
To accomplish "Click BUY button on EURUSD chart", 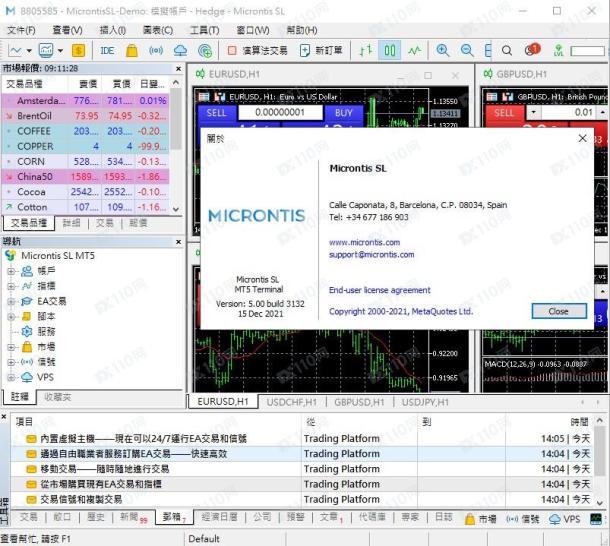I will tap(344, 113).
